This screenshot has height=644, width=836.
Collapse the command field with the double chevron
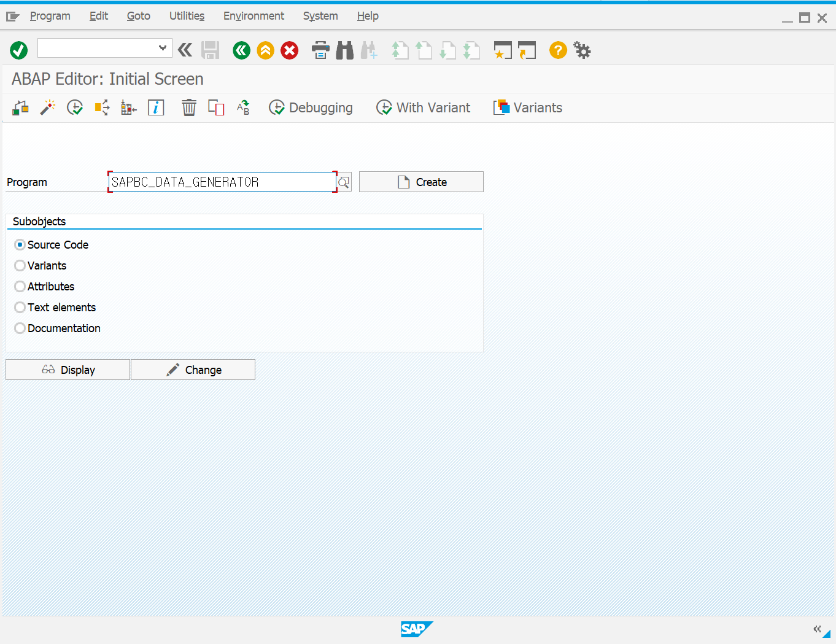[x=185, y=50]
